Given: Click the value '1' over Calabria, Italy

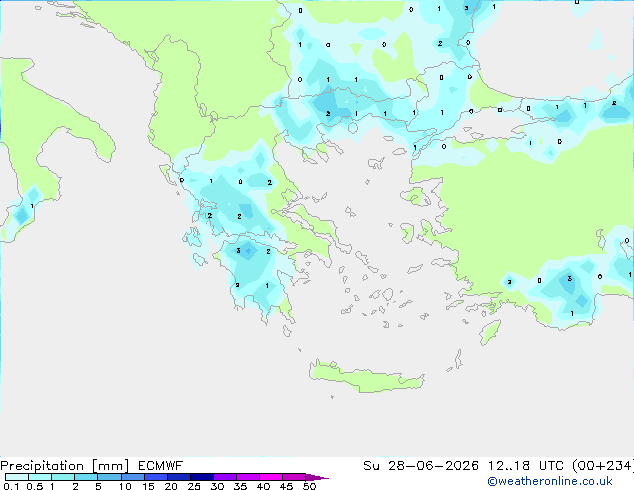Looking at the screenshot, I should pyautogui.click(x=32, y=206).
